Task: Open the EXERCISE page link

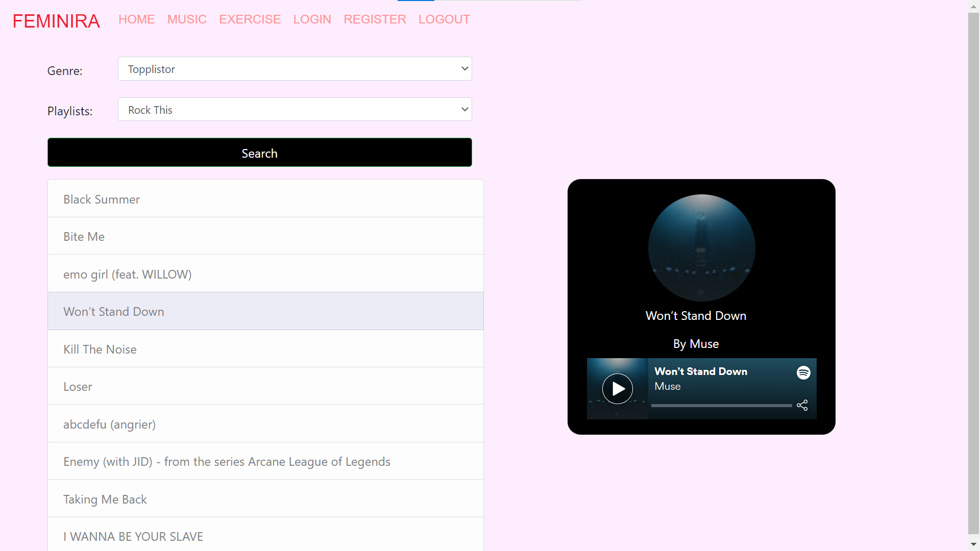Action: point(250,19)
